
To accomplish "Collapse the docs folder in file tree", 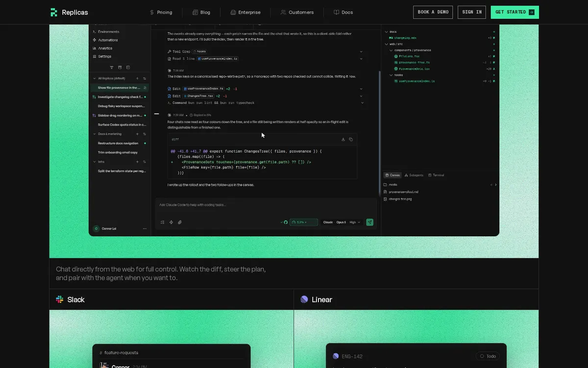I will [386, 32].
